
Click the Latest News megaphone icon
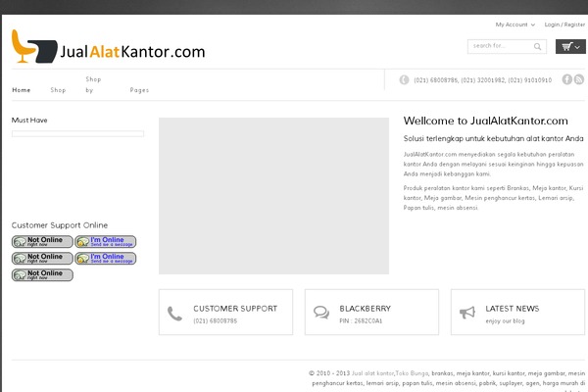tap(467, 312)
